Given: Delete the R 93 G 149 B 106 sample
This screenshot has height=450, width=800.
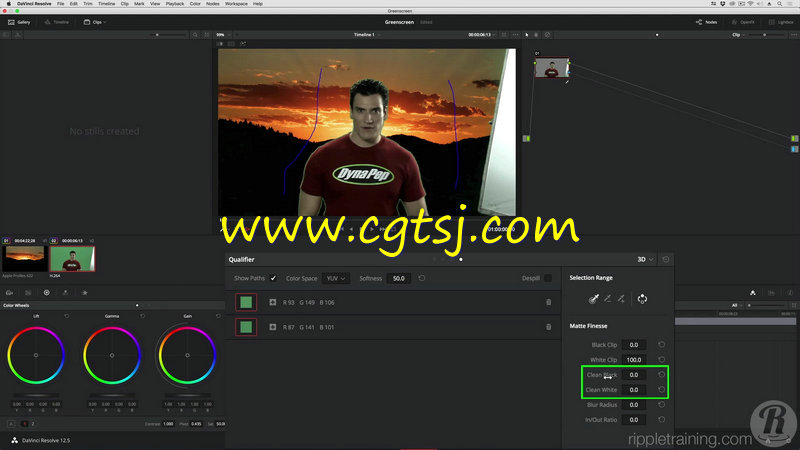Looking at the screenshot, I should 548,302.
